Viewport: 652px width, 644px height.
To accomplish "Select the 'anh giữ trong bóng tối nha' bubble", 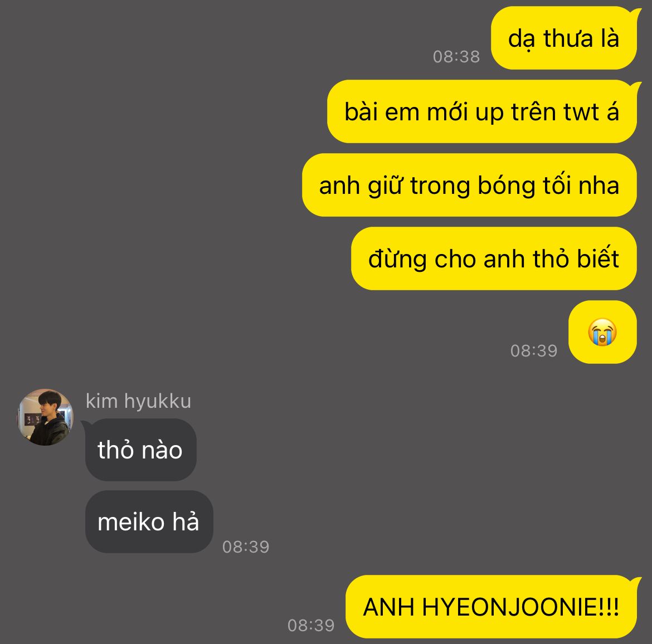I will [x=469, y=185].
